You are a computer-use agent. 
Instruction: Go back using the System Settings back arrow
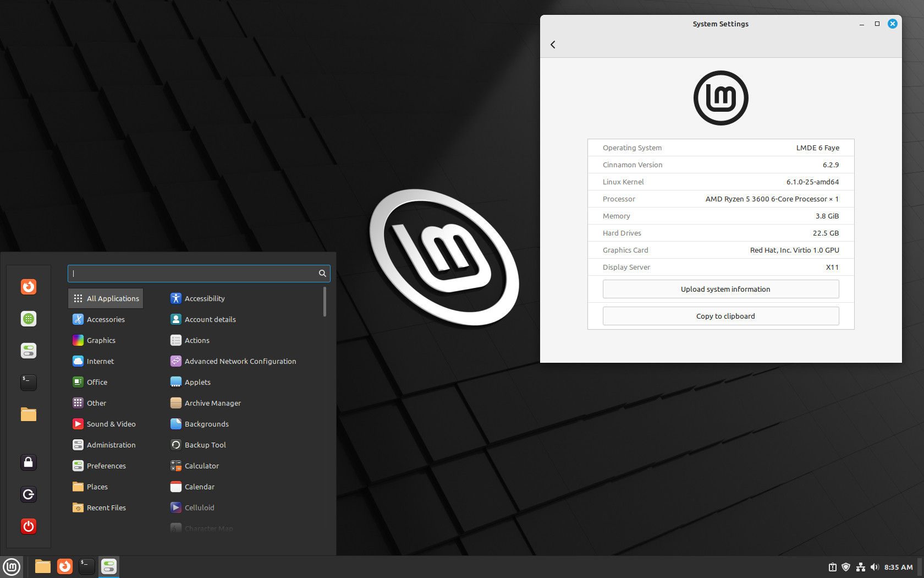click(553, 45)
